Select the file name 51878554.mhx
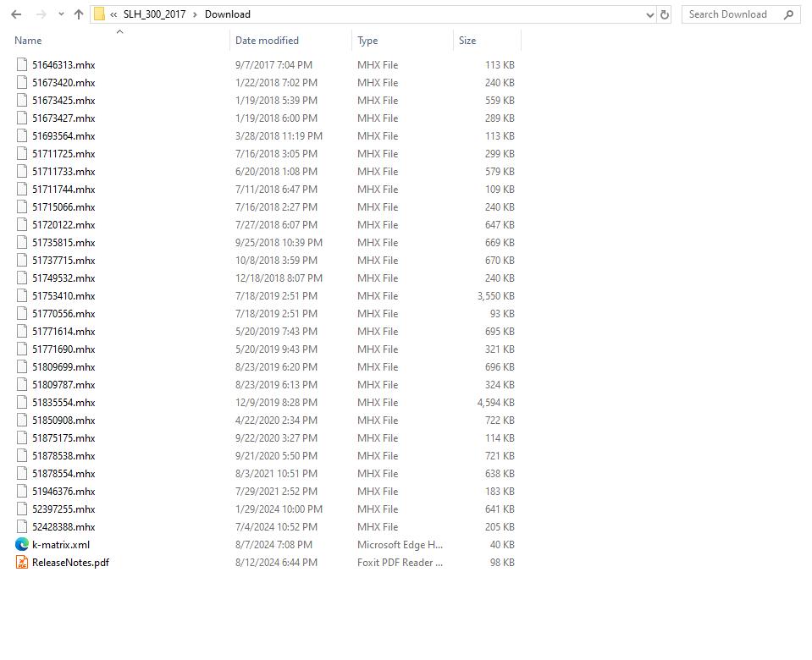 tap(64, 474)
